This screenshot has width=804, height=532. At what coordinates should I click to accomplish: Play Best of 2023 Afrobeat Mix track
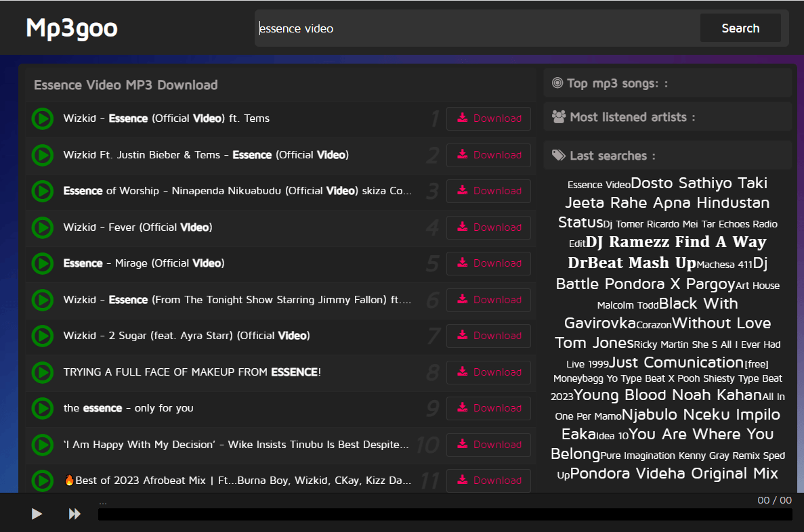click(x=43, y=481)
